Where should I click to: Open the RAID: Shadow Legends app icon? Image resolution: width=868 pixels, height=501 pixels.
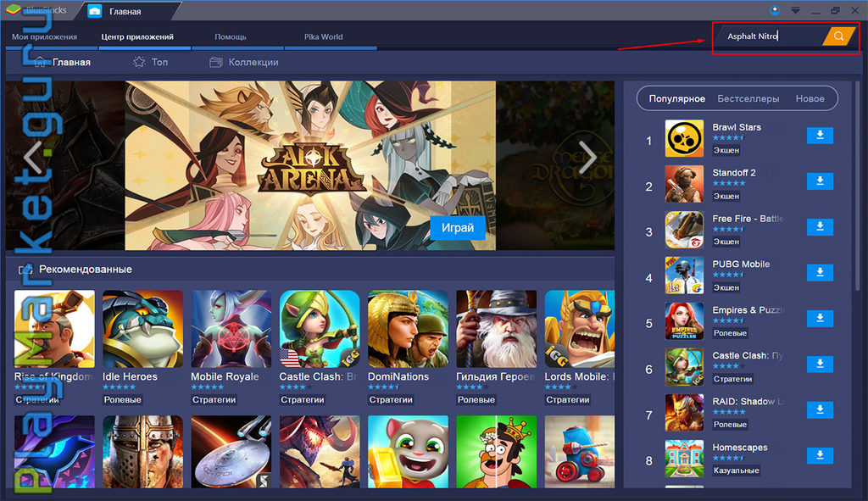click(684, 413)
